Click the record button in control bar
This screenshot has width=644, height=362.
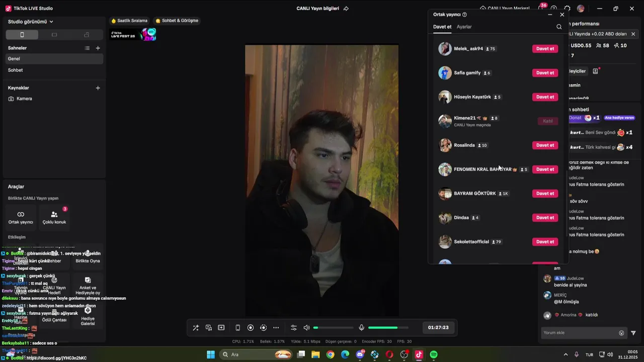tap(251, 328)
